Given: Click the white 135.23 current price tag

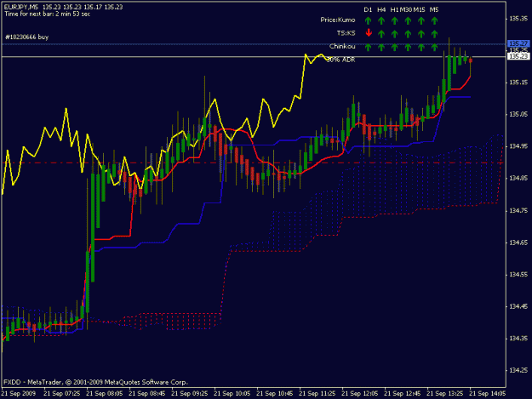Looking at the screenshot, I should point(518,56).
